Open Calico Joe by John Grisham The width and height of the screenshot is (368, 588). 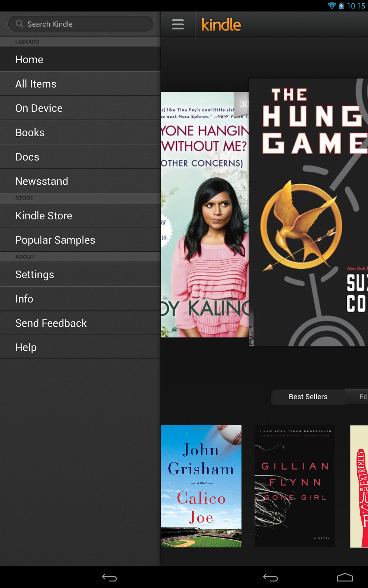coord(201,486)
